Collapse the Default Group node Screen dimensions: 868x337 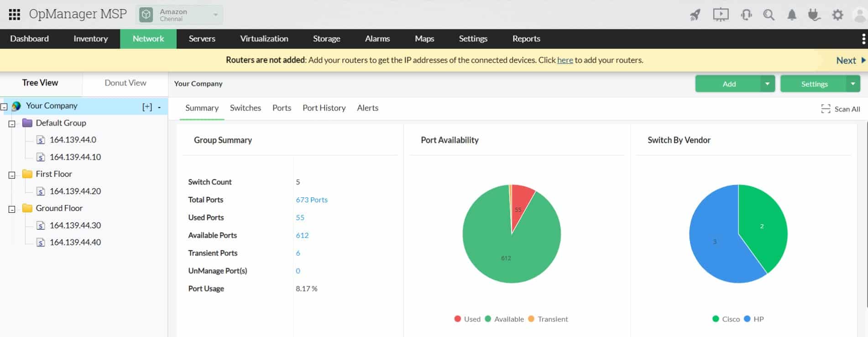pyautogui.click(x=12, y=124)
